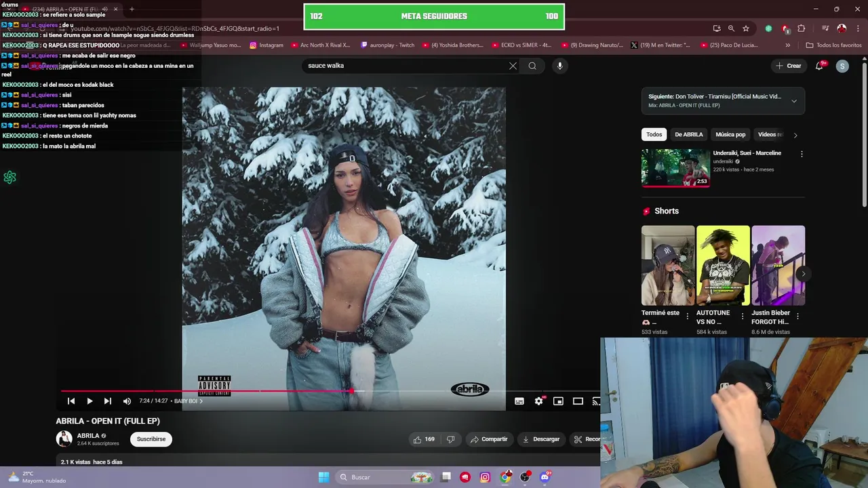Open Todos los favoritos folder

[833, 45]
